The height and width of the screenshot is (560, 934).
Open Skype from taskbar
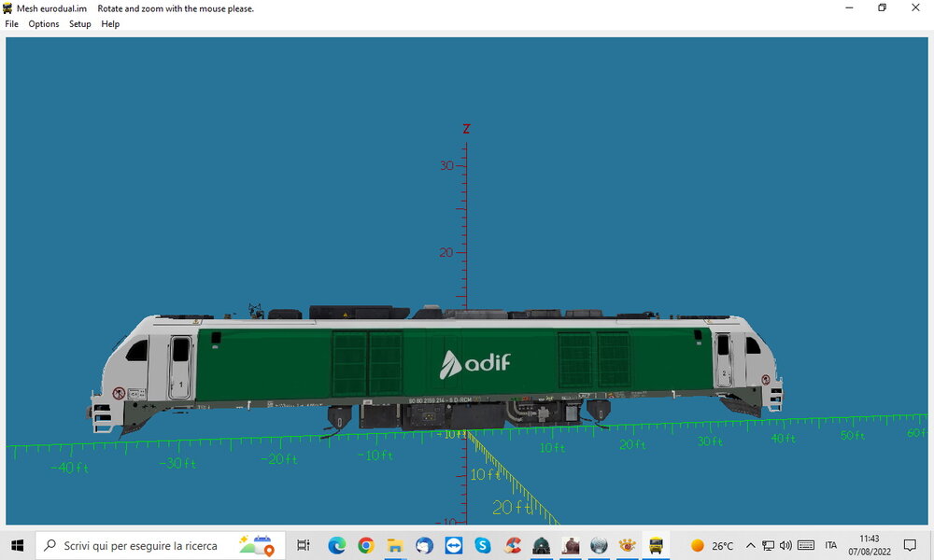click(x=483, y=545)
